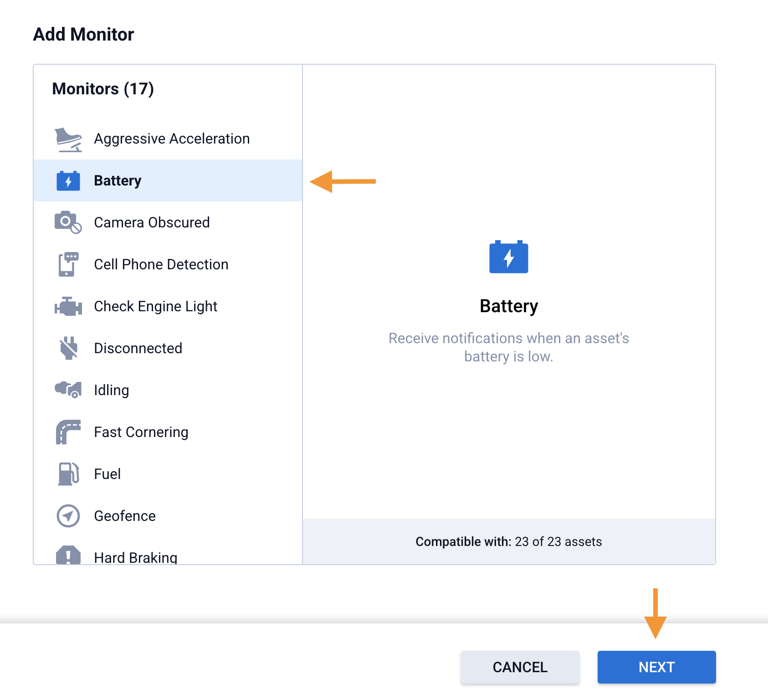The image size is (768, 700).
Task: Click the Cell Phone Detection icon
Action: tap(68, 264)
